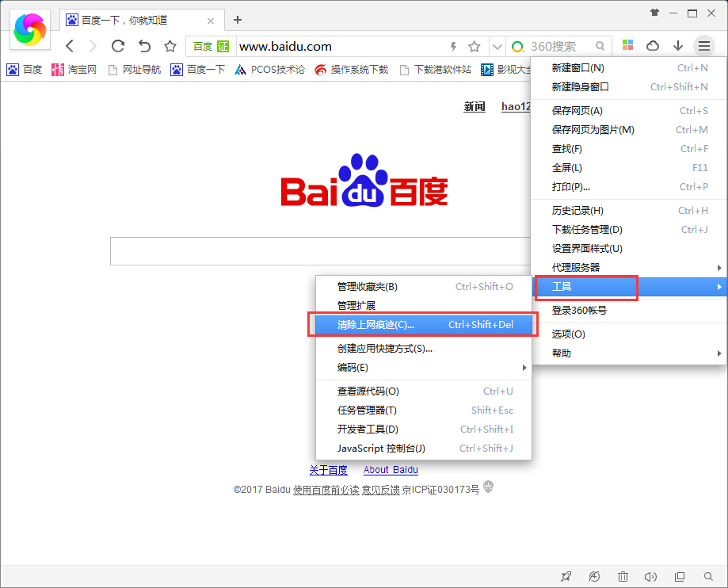
Task: Choose 保存网页(A) from menu
Action: [x=629, y=110]
